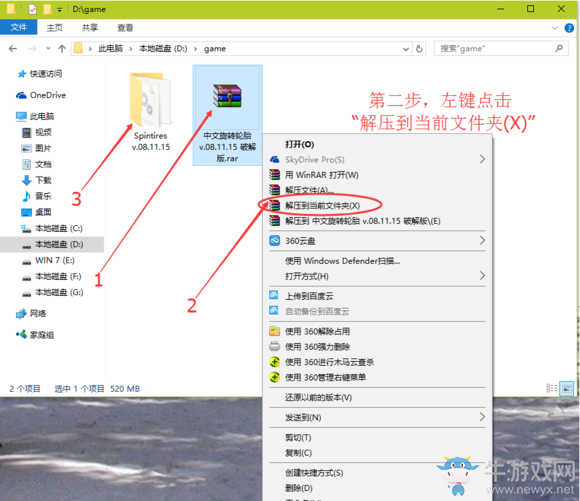580x501 pixels.
Task: Expand the 发送到(N) submenu arrow
Action: click(482, 417)
